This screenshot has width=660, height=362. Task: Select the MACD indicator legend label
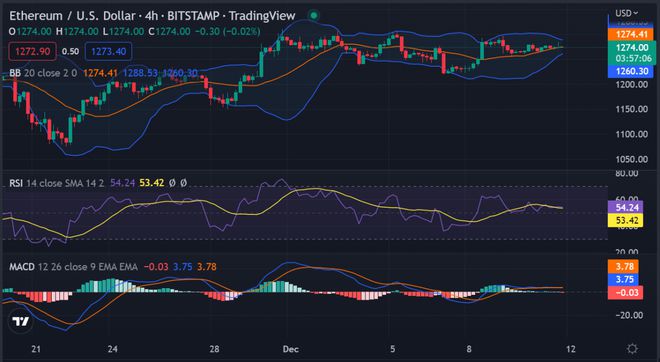pyautogui.click(x=22, y=267)
